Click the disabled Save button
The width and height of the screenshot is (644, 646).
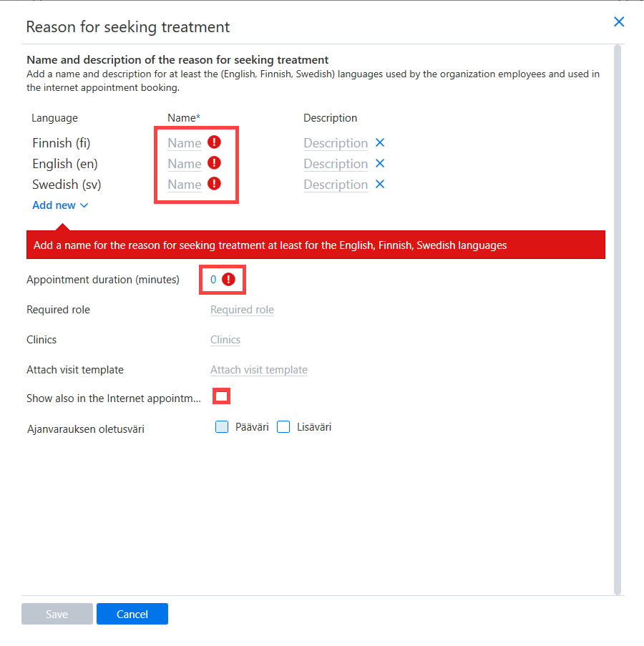pos(57,614)
